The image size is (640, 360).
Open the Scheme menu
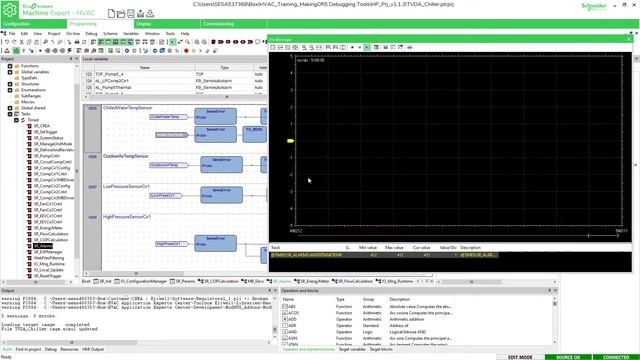[x=110, y=33]
